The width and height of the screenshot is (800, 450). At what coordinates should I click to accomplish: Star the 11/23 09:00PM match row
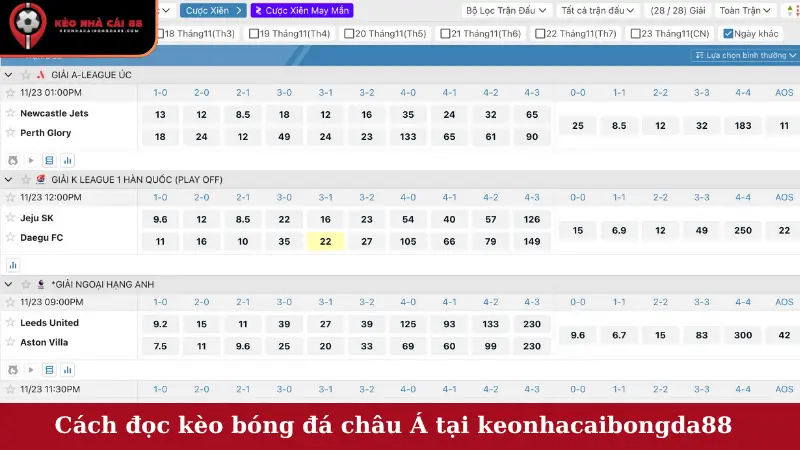(10, 302)
